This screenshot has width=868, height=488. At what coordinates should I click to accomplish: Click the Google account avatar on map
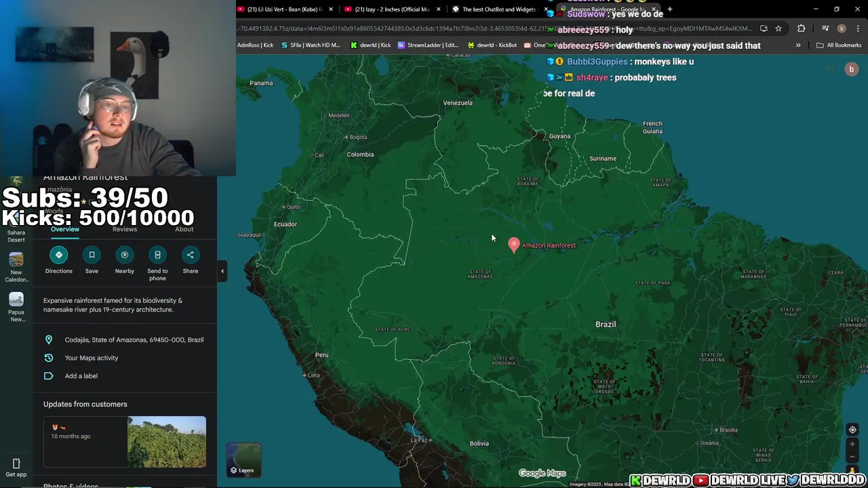pos(852,69)
